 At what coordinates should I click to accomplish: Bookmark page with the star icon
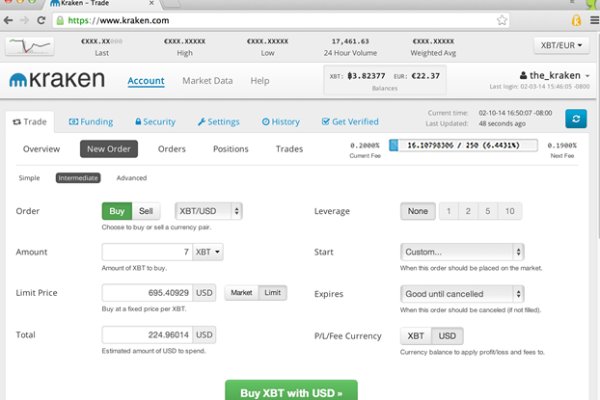coord(502,20)
